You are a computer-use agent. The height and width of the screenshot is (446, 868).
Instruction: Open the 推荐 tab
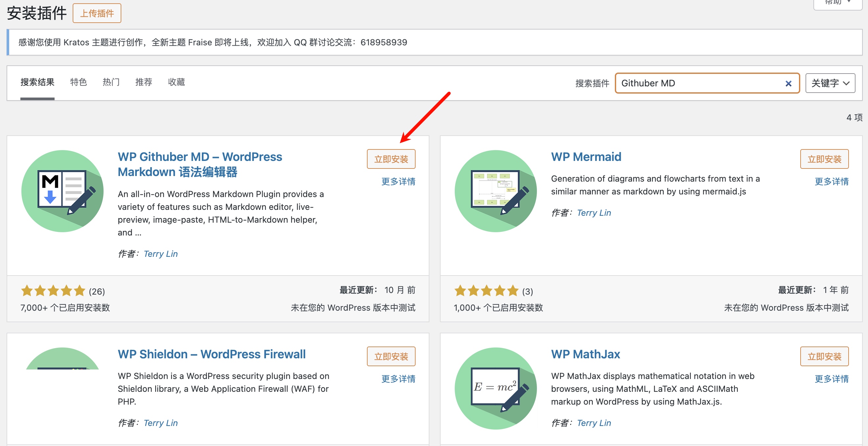(x=144, y=82)
